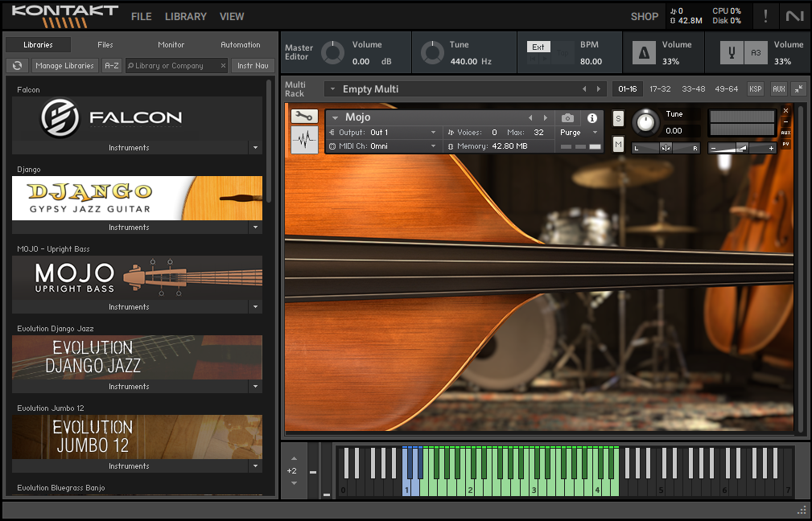
Task: Open the MIDI Ch Omni dropdown
Action: coord(434,146)
